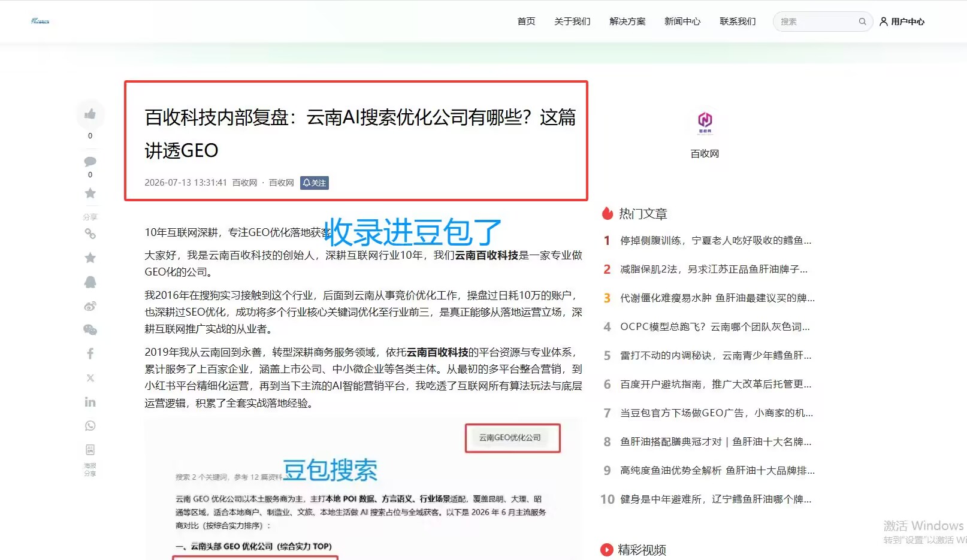Open hot article 3 代谢僵化难瘦易水肿
This screenshot has height=560, width=967.
717,298
